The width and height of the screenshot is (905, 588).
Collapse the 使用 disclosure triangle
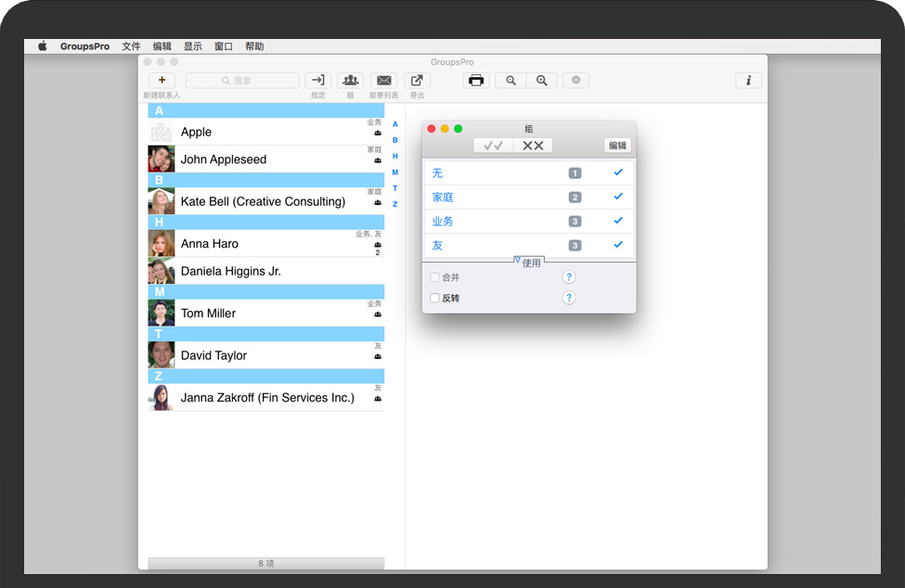517,262
